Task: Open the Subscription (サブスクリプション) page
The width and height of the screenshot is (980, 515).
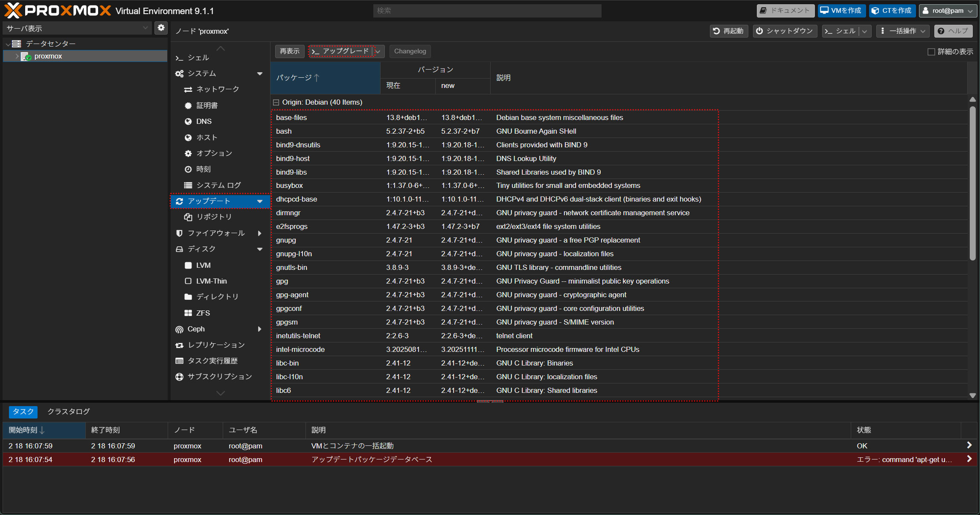Action: [x=219, y=377]
